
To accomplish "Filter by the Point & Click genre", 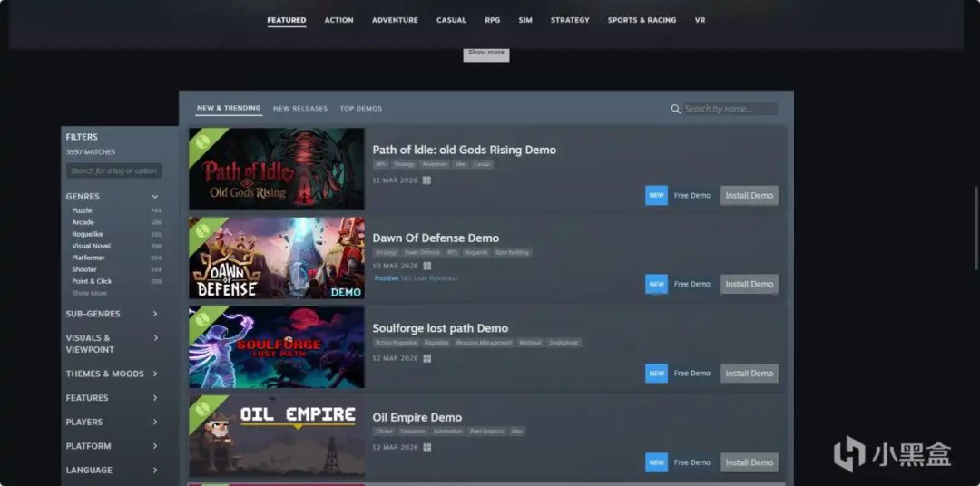I will tap(92, 281).
